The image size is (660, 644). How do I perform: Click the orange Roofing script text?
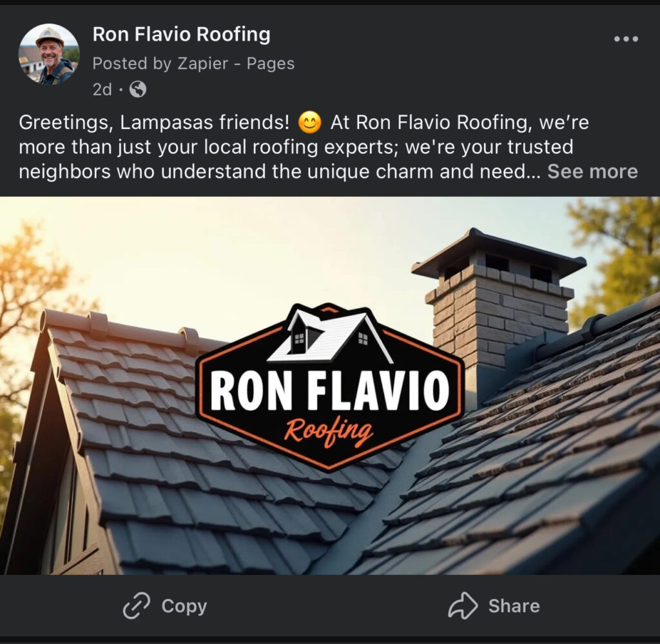[x=329, y=431]
